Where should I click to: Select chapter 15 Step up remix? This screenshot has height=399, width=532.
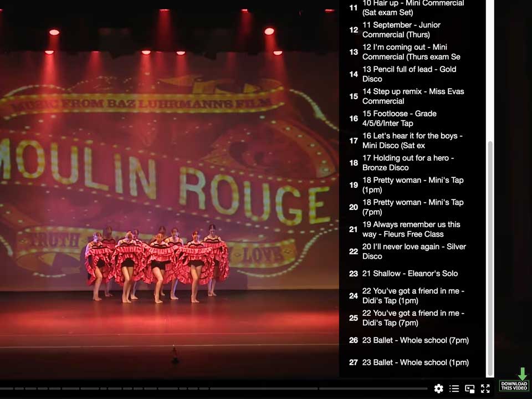412,96
